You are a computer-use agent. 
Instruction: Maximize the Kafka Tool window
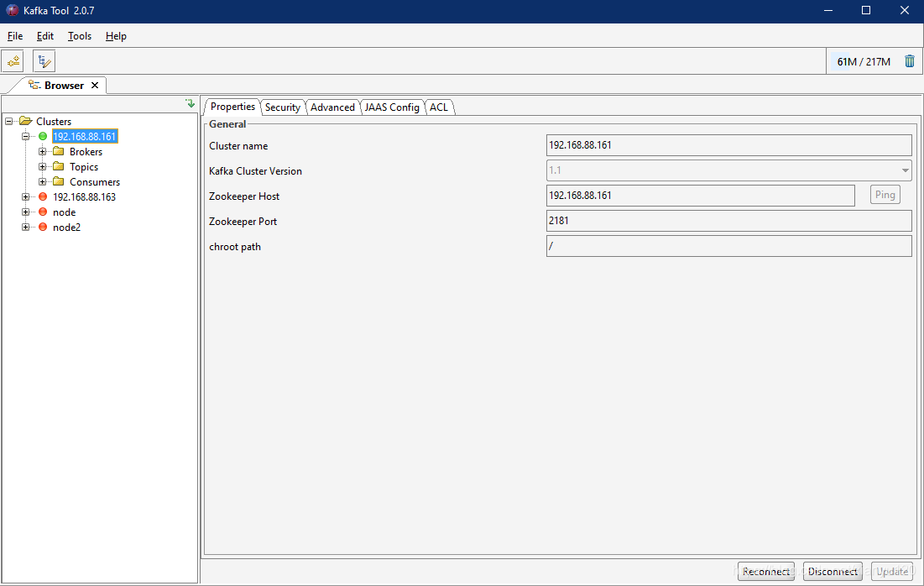click(865, 11)
